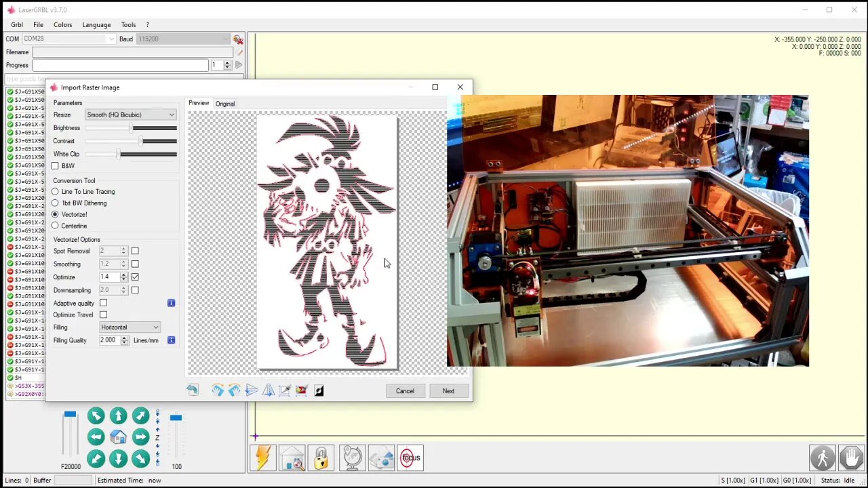Viewport: 868px width, 488px height.
Task: Click the walking person resume button
Action: click(823, 457)
